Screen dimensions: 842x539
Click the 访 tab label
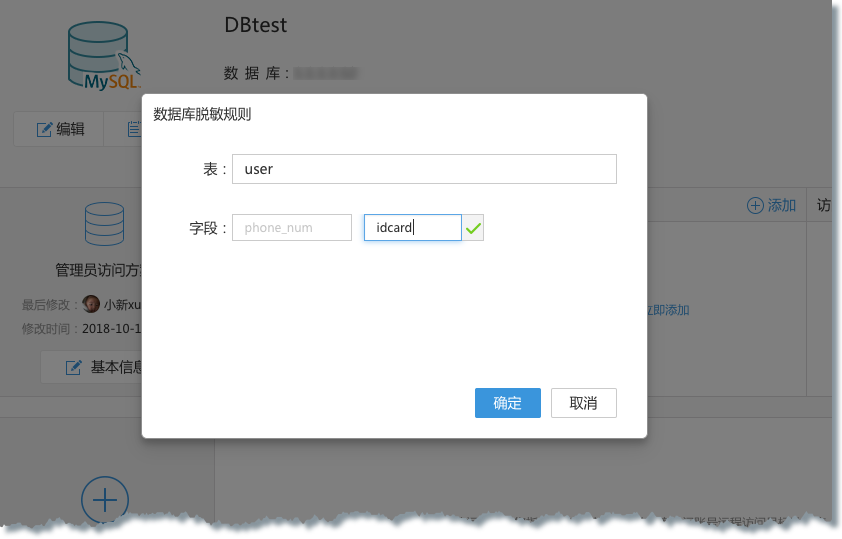point(823,205)
